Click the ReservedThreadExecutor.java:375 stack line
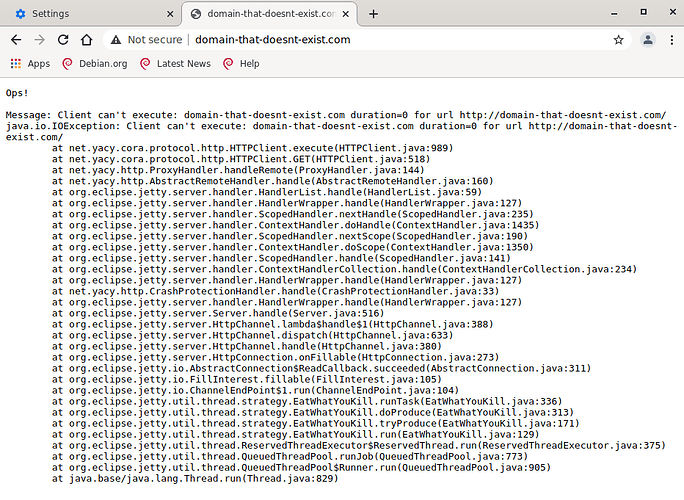Image resolution: width=684 pixels, height=500 pixels. coord(359,445)
